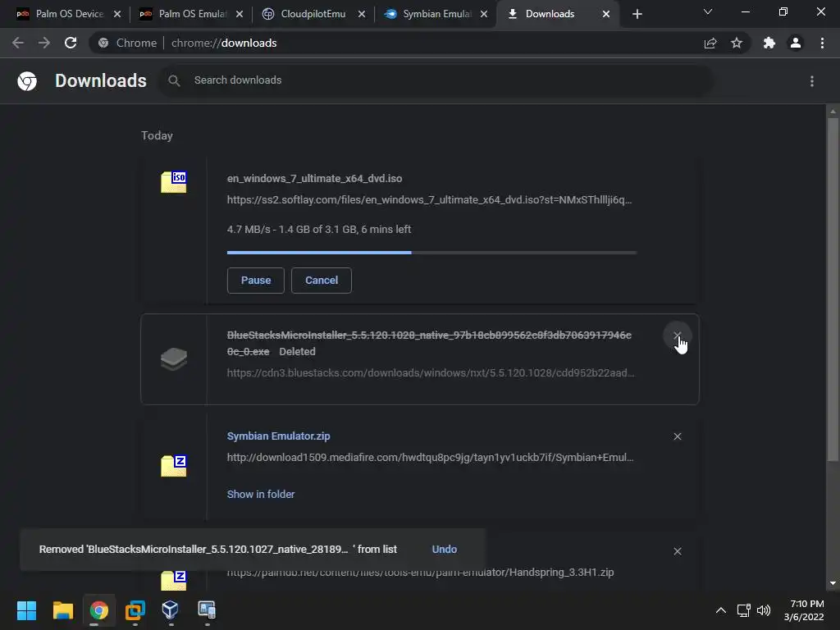Open the volume speaker tray icon

click(x=764, y=610)
